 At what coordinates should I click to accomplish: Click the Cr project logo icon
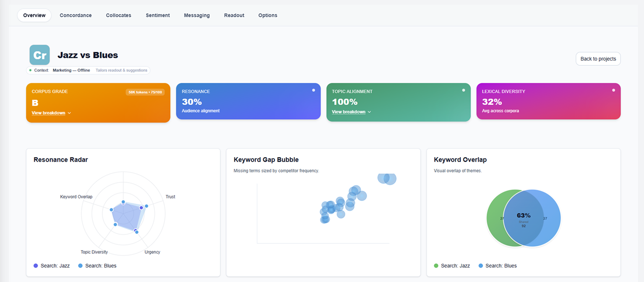tap(39, 55)
